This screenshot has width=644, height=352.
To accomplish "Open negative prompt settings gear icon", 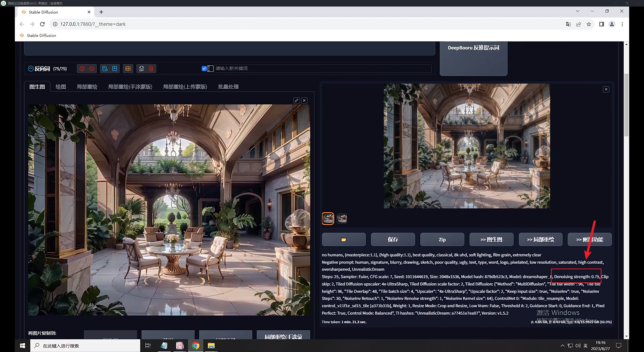I will pyautogui.click(x=92, y=69).
